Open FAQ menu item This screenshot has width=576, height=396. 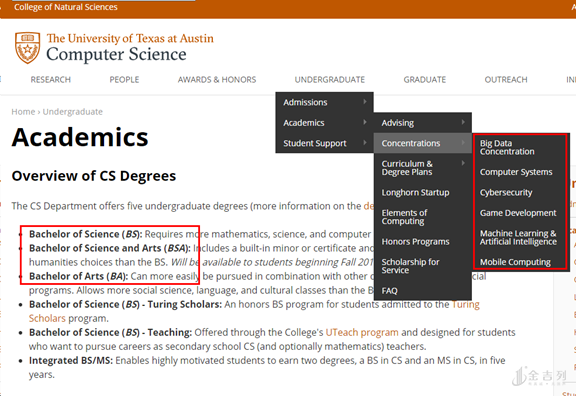[x=422, y=291]
